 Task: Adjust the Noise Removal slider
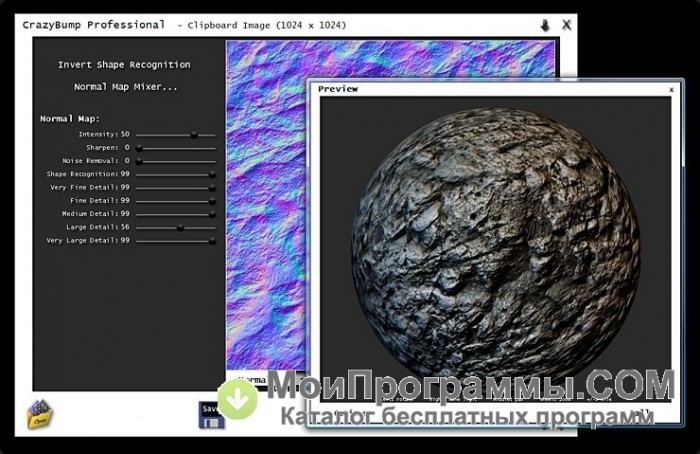pos(176,161)
